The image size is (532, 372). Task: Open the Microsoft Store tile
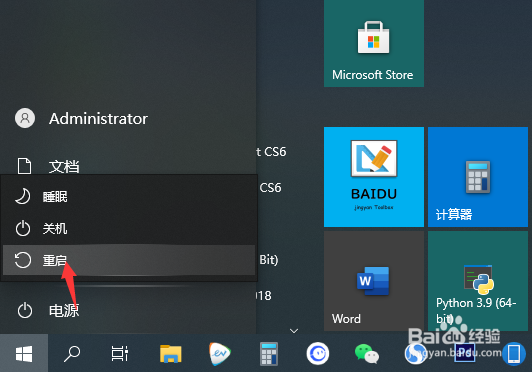[x=374, y=43]
